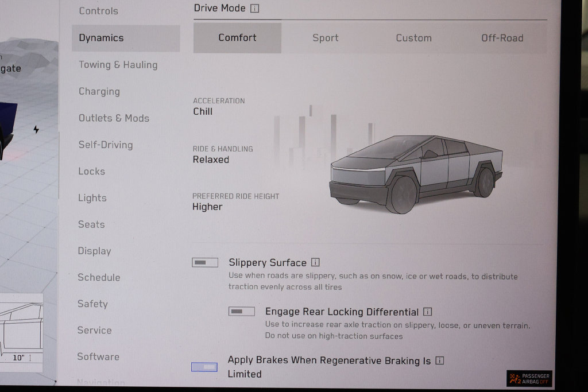
Task: Select the Custom drive mode
Action: pos(413,38)
